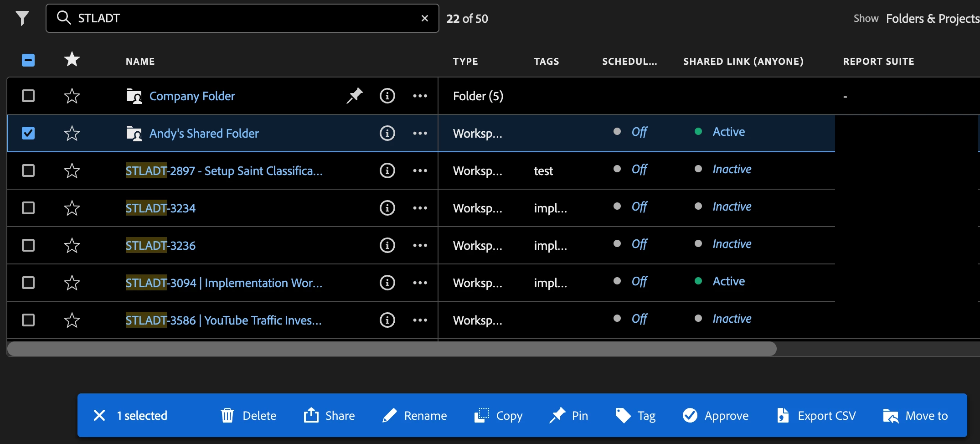Screen dimensions: 980x444
Task: Open the Company Folder link
Action: point(192,96)
